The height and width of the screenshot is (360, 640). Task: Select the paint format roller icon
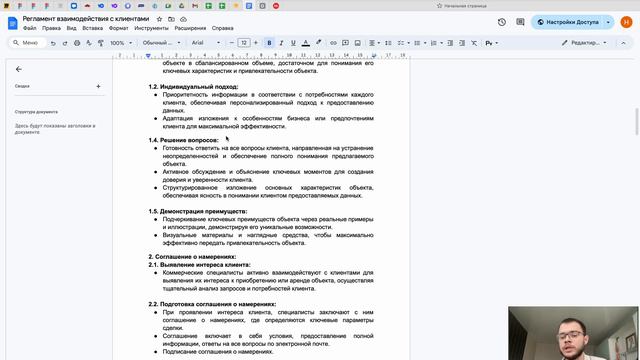[100, 43]
